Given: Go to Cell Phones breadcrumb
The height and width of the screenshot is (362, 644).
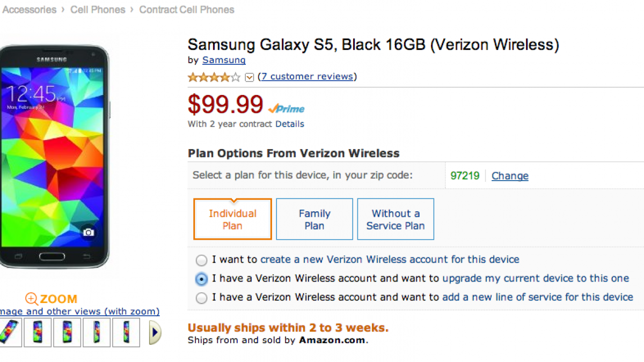Looking at the screenshot, I should tap(98, 10).
